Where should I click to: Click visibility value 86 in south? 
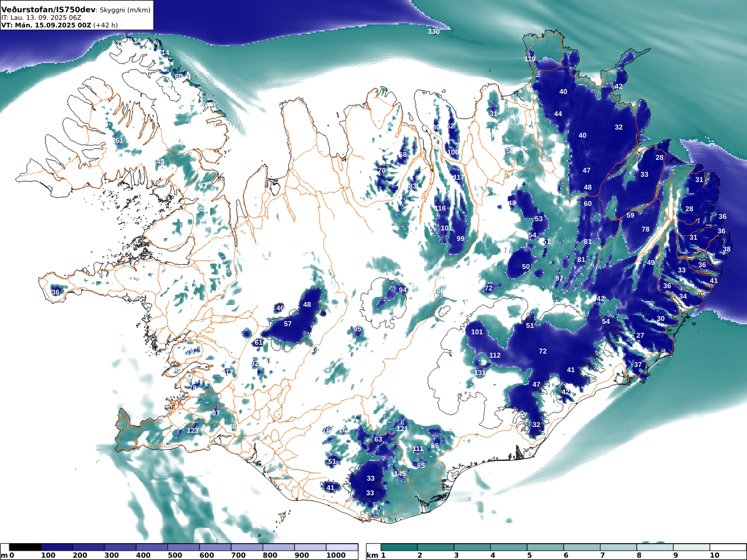(x=435, y=446)
